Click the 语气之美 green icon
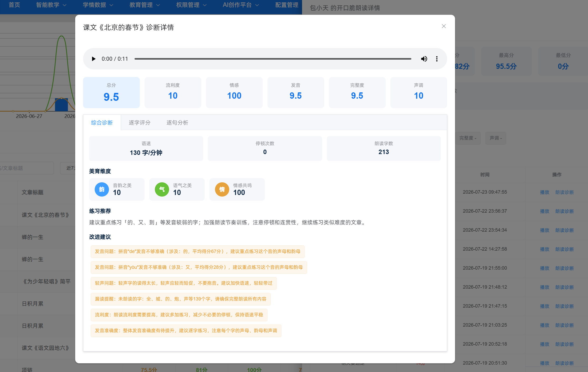This screenshot has height=372, width=588. click(x=162, y=189)
